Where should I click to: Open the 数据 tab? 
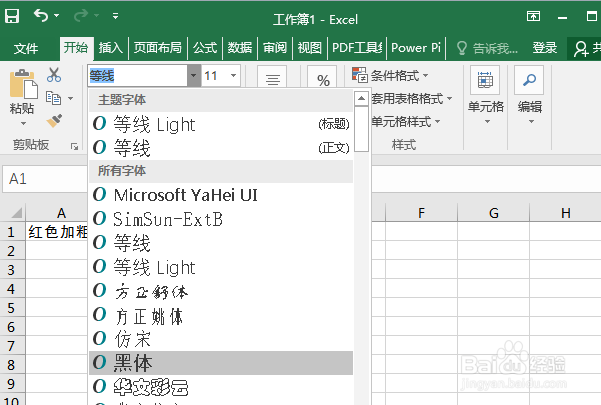tap(240, 48)
